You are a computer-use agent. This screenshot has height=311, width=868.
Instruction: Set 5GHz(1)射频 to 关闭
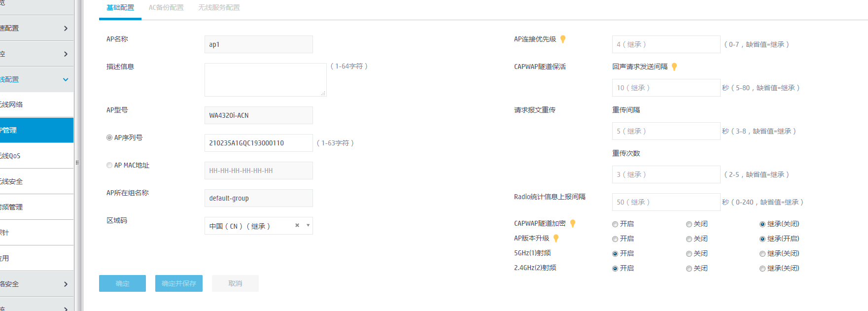689,254
